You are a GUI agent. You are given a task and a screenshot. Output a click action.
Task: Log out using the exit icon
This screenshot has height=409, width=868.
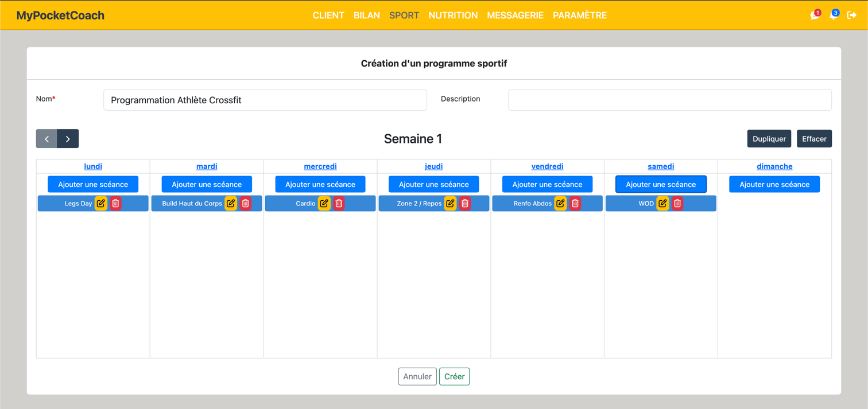pos(852,15)
